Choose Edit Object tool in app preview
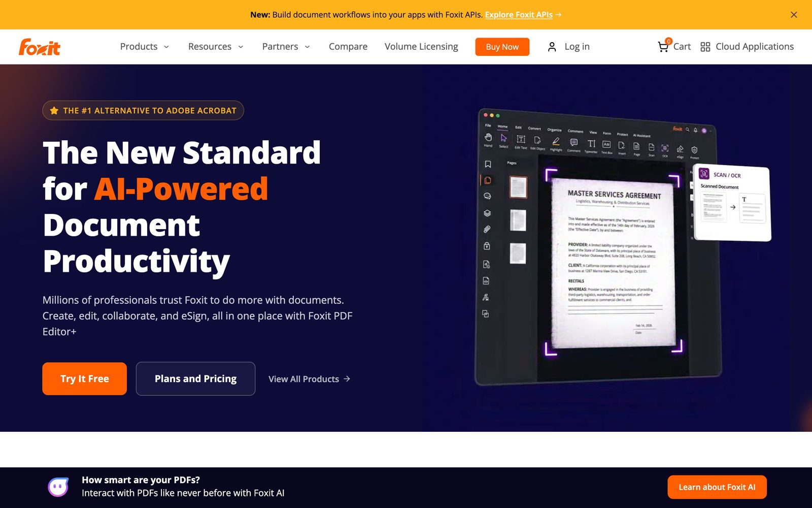812x508 pixels. tap(537, 143)
